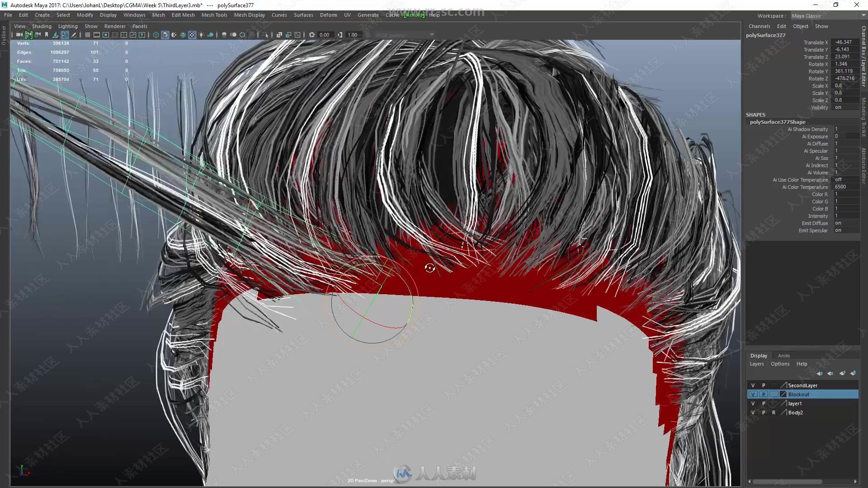The height and width of the screenshot is (488, 868).
Task: Toggle display type box of Blockout layer
Action: [774, 394]
